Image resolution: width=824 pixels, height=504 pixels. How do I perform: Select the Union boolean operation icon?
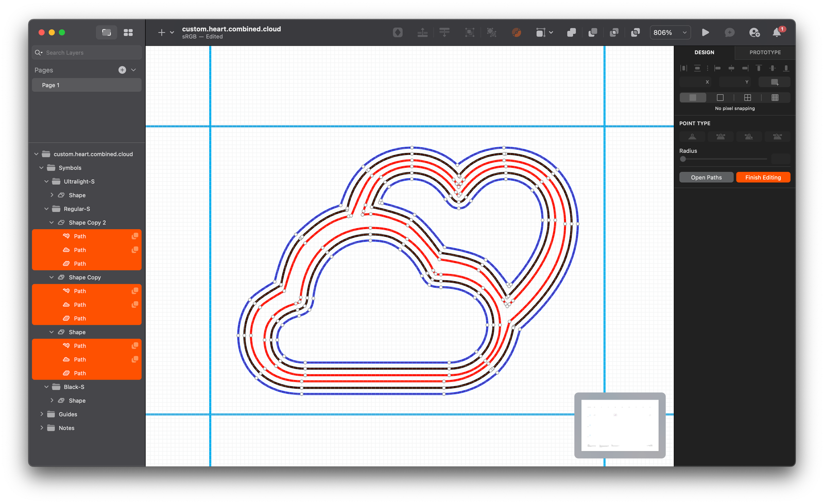tap(571, 32)
